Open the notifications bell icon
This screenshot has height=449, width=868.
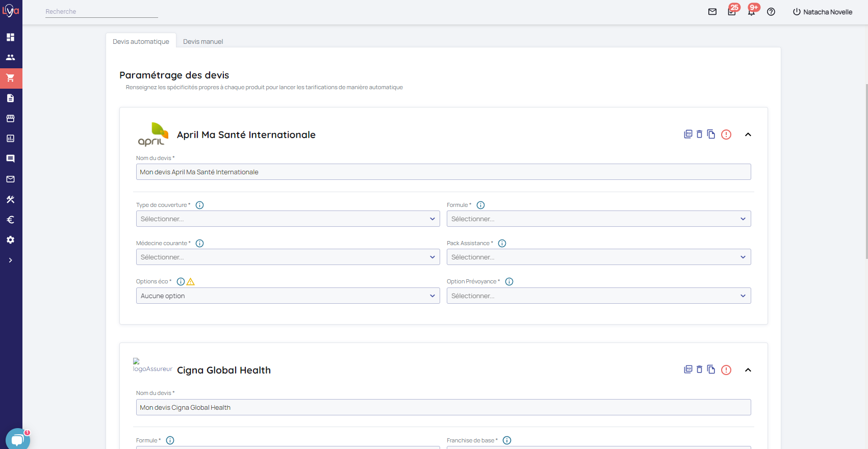(751, 12)
